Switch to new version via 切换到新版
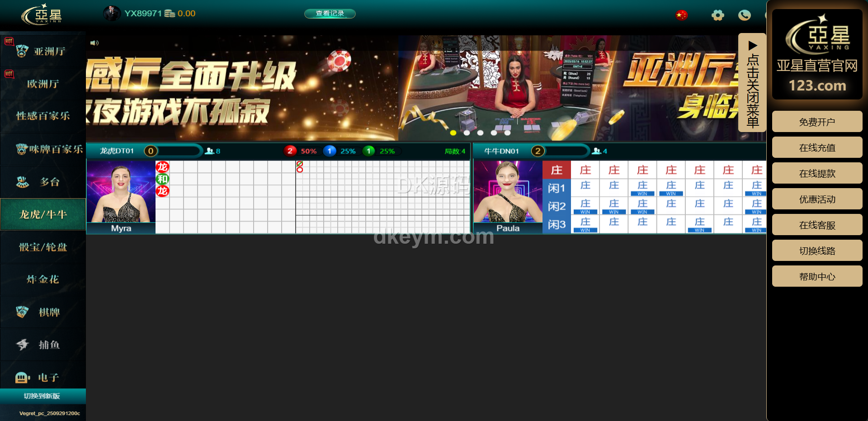Viewport: 868px width, 421px height. (42, 396)
